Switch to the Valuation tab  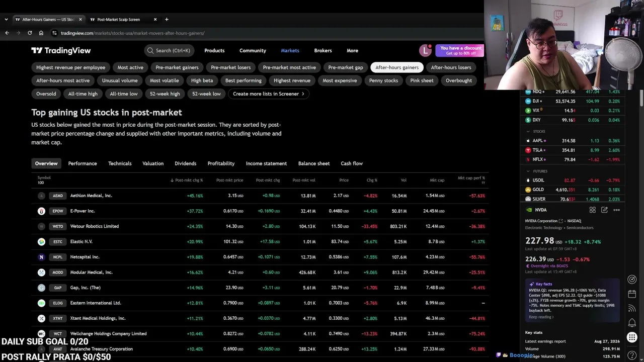153,163
